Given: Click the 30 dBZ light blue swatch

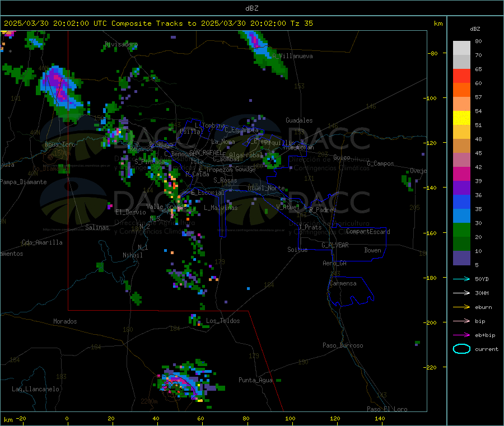Looking at the screenshot, I should 461,216.
